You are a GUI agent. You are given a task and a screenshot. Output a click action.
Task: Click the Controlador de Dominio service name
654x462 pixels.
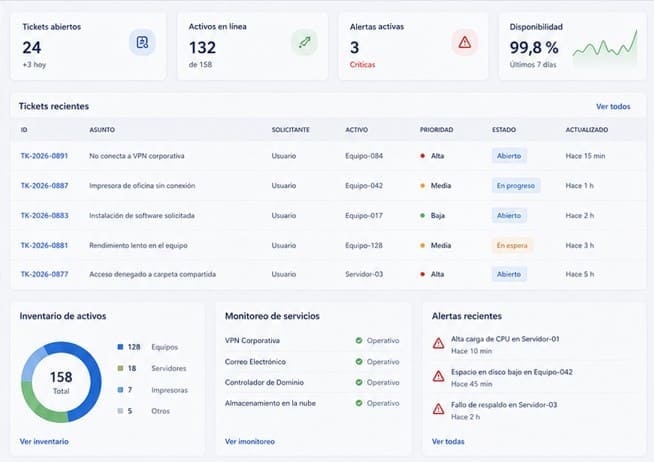264,382
